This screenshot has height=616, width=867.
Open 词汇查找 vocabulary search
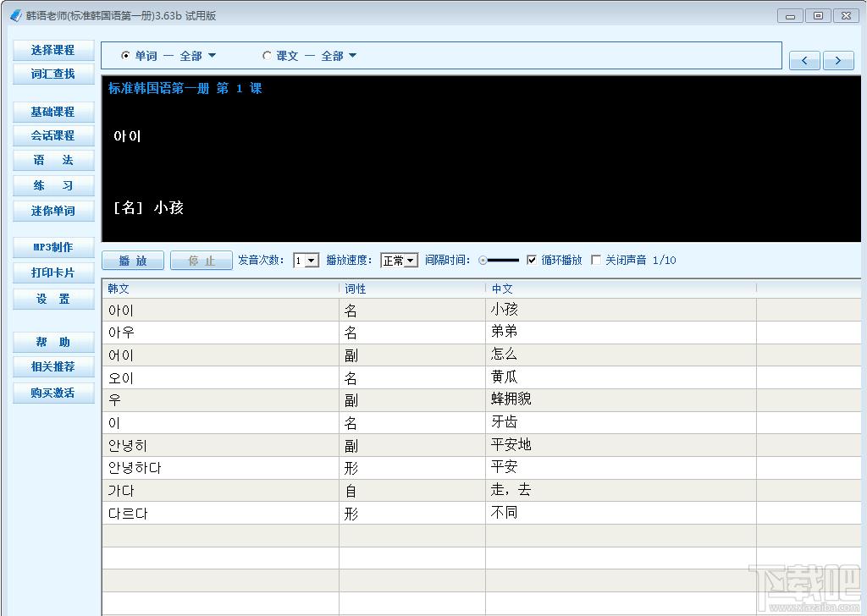pyautogui.click(x=53, y=74)
